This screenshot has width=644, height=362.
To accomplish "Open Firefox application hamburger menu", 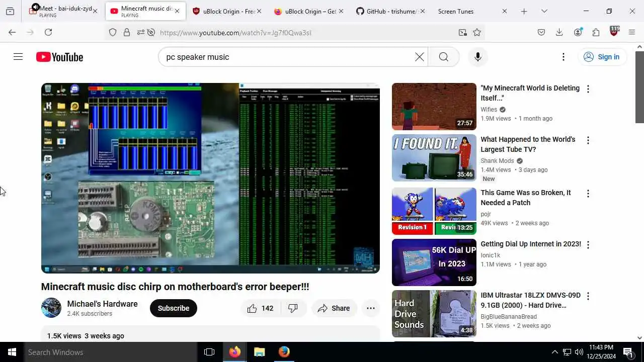I will coord(632,32).
